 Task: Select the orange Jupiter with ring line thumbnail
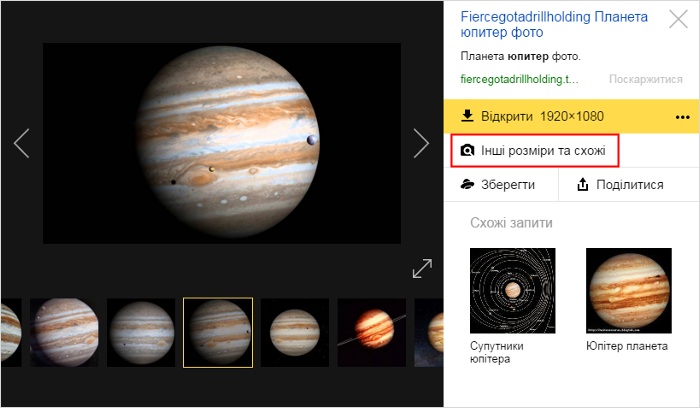[372, 333]
